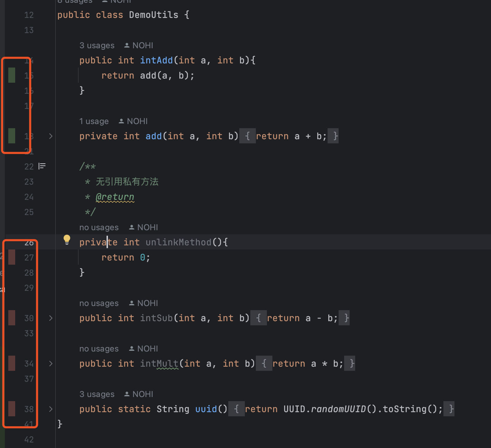Click the yellow lightbulb quick-fix icon

pos(67,240)
